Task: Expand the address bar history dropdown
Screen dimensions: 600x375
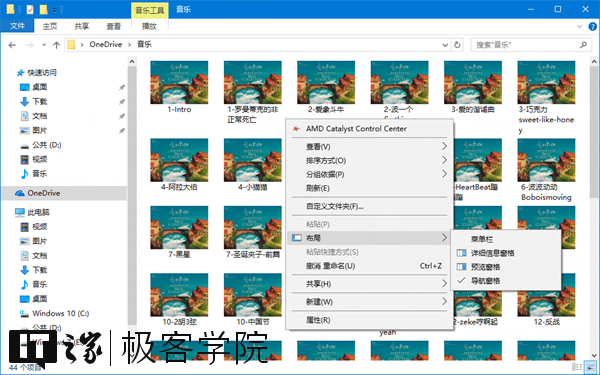Action: click(445, 45)
